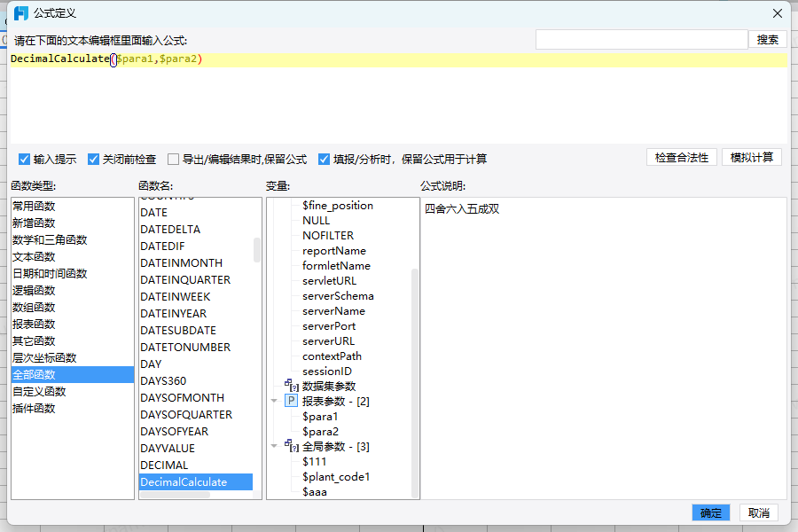Collapse the 全局参数 tree node

(274, 447)
